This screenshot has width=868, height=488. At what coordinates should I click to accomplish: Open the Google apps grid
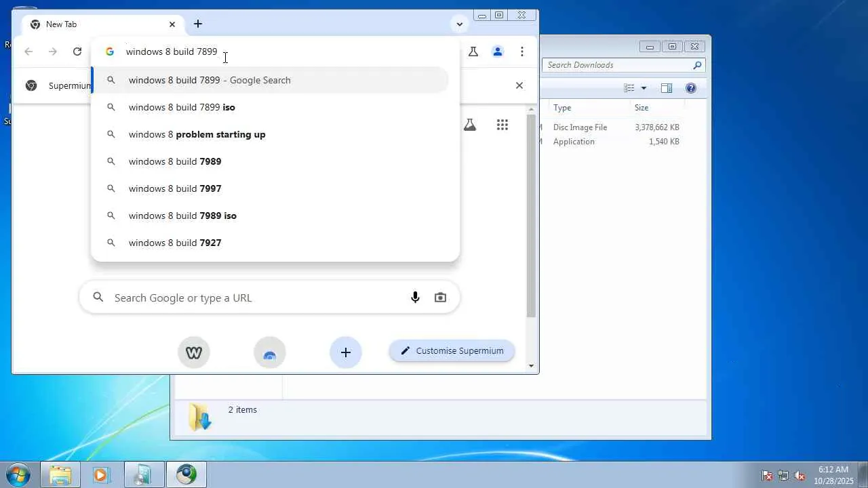tap(502, 125)
